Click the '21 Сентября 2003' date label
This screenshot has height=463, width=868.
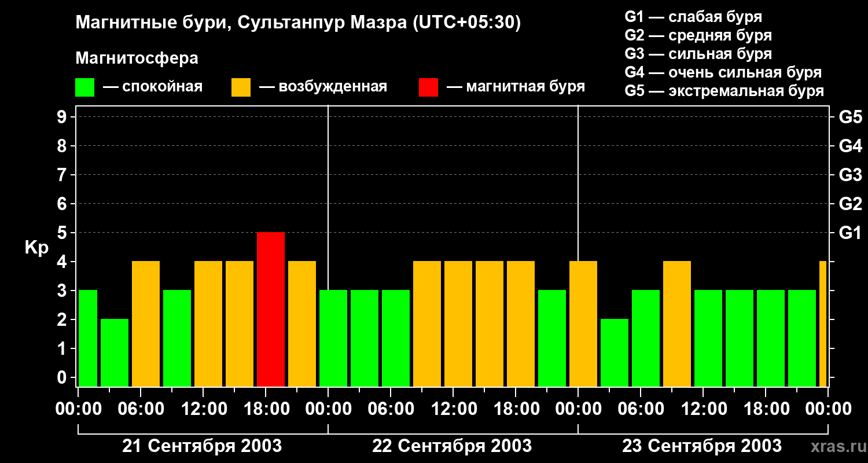pyautogui.click(x=202, y=446)
